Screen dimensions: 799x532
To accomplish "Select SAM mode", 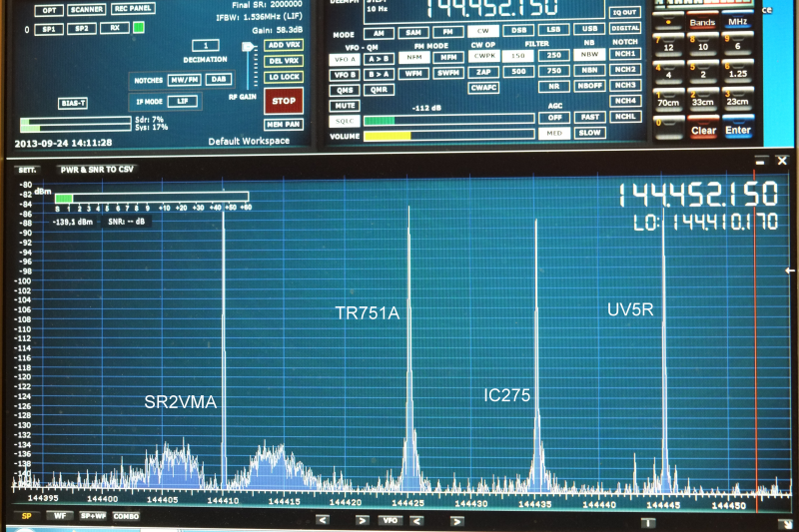I will point(413,33).
